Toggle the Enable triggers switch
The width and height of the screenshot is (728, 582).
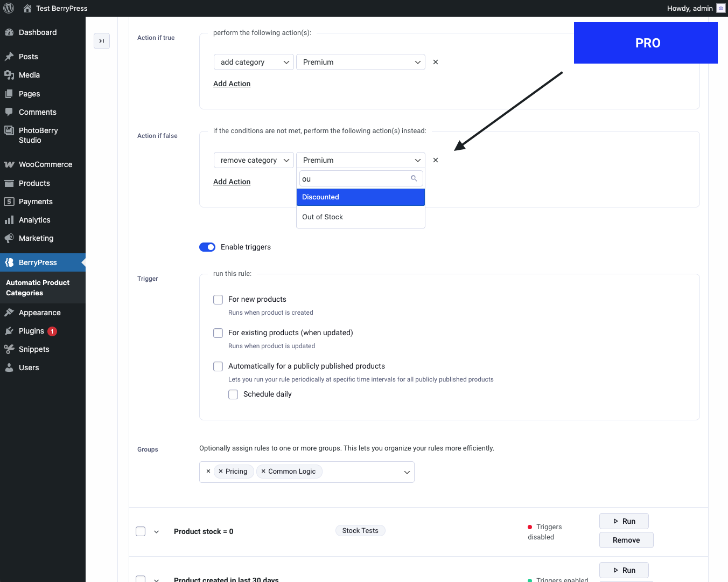207,247
